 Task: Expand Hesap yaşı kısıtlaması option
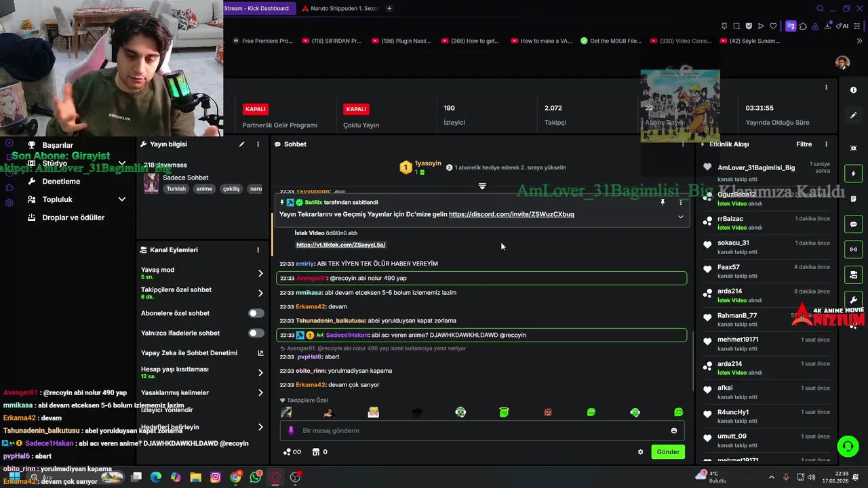point(260,373)
